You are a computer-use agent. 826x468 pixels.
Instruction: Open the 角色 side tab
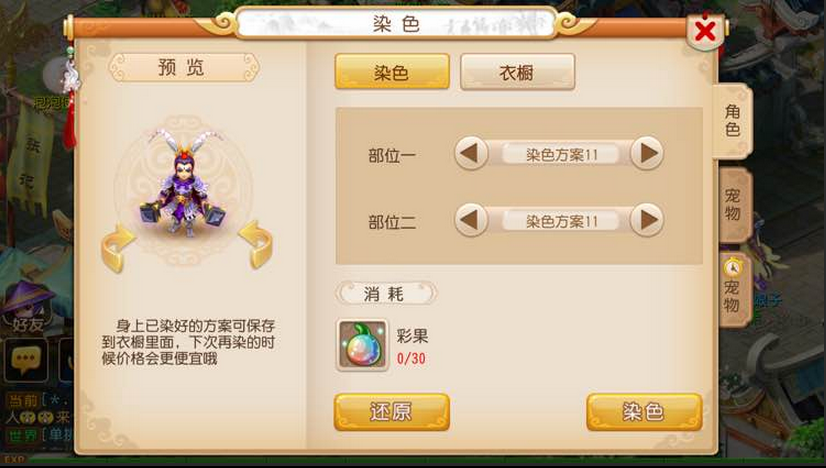click(x=733, y=121)
